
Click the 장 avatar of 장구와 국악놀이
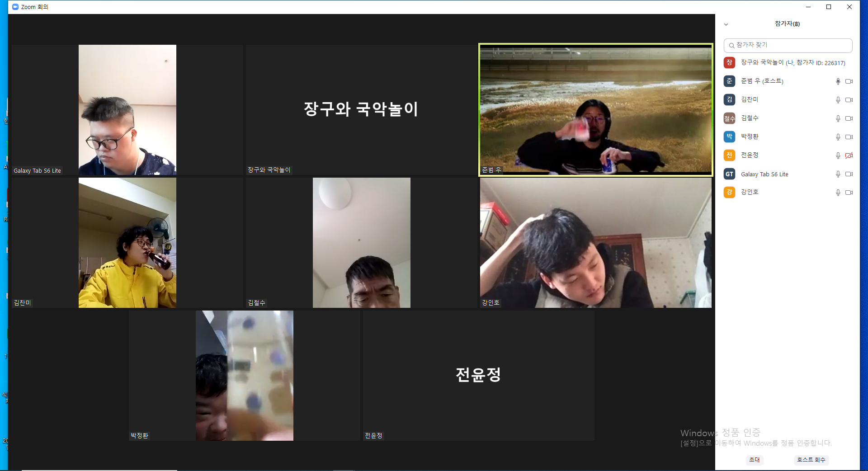tap(729, 62)
